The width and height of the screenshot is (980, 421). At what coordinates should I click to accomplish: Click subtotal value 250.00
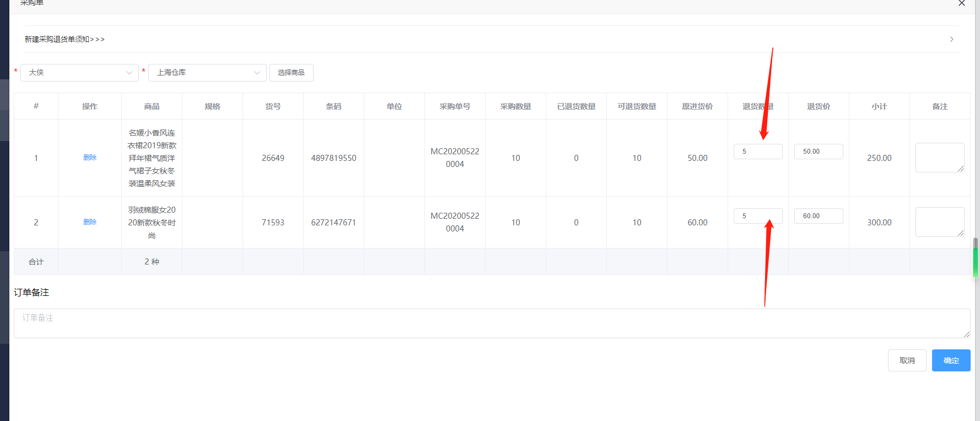point(879,158)
